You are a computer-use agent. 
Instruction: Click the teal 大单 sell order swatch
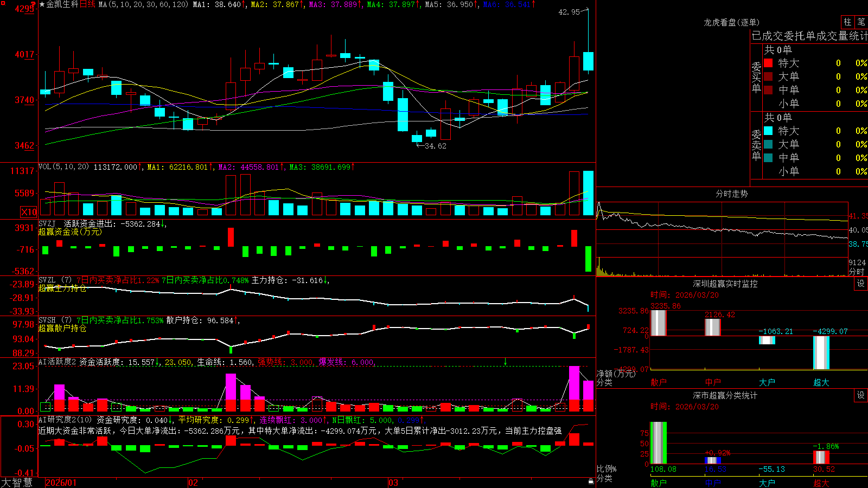tap(768, 144)
